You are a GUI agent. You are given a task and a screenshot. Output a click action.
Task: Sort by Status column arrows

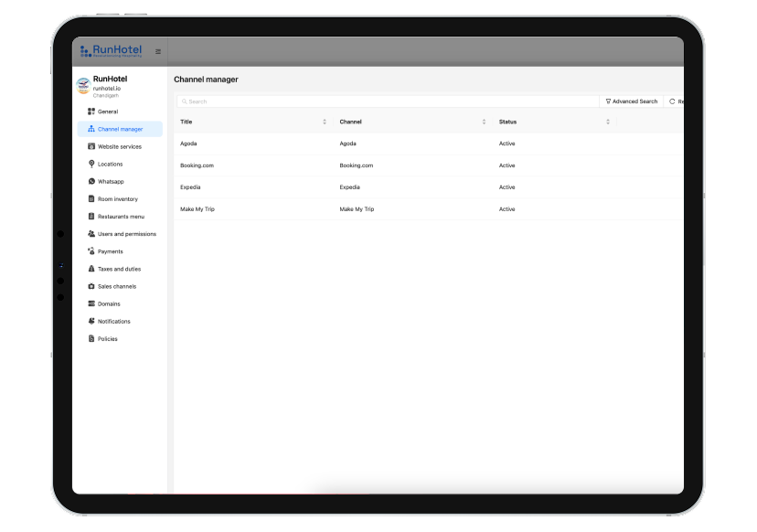tap(608, 122)
